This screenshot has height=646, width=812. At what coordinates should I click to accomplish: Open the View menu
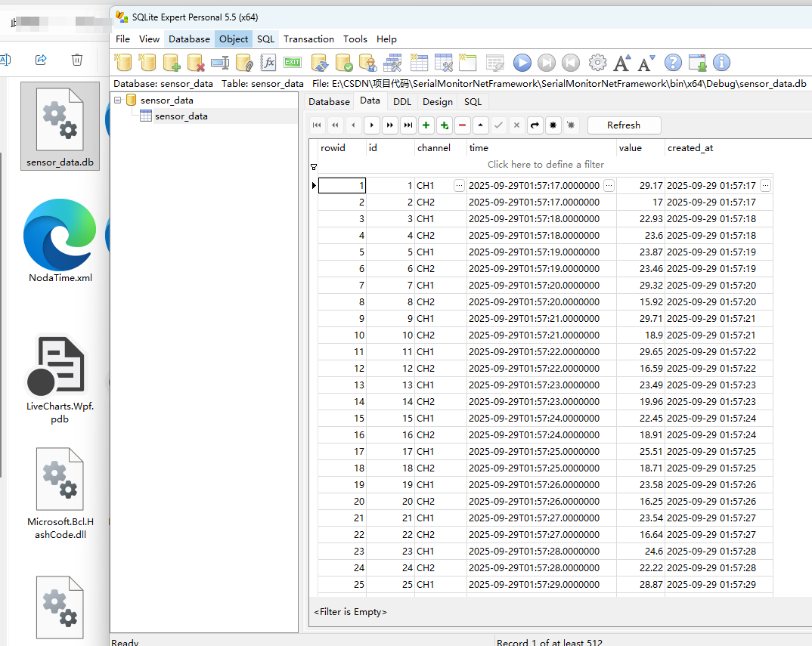click(x=149, y=39)
